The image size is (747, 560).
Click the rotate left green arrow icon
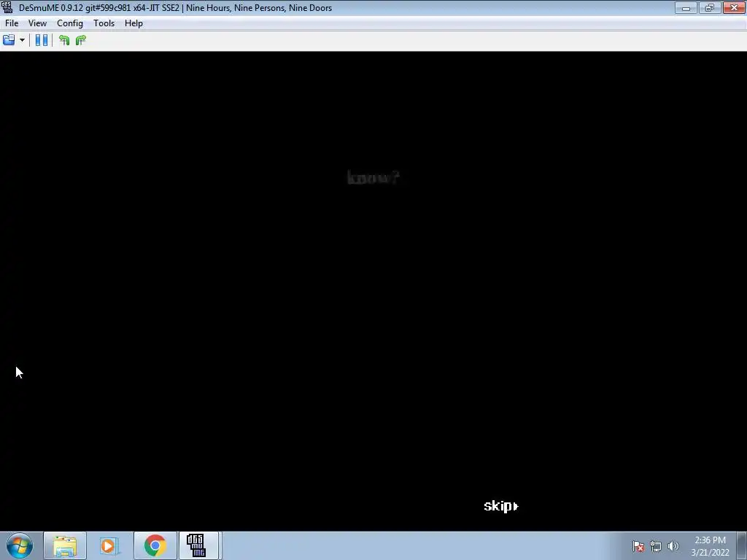click(x=64, y=41)
